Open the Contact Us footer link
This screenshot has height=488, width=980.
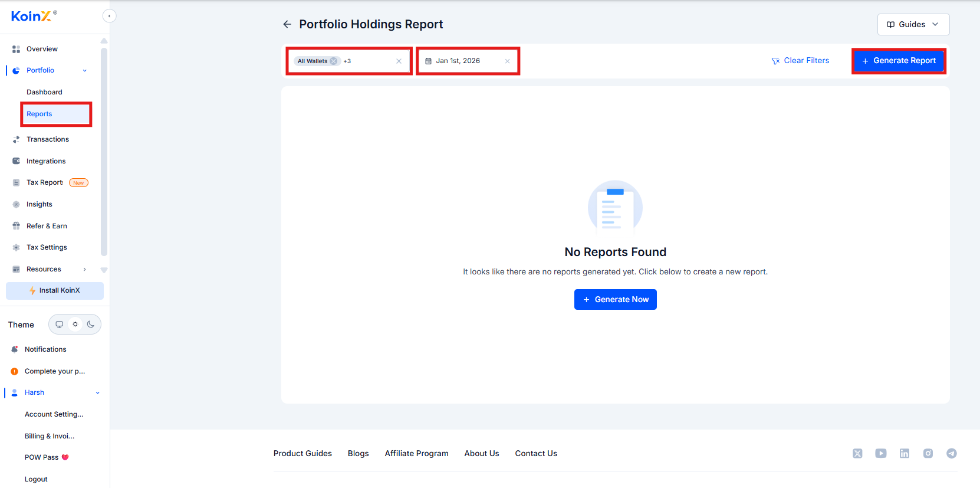click(536, 453)
